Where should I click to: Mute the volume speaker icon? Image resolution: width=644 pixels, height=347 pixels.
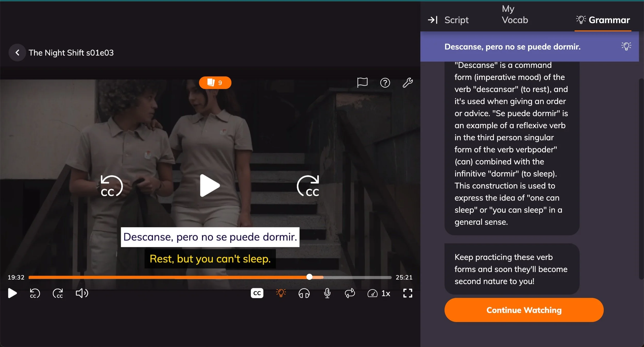pos(82,293)
